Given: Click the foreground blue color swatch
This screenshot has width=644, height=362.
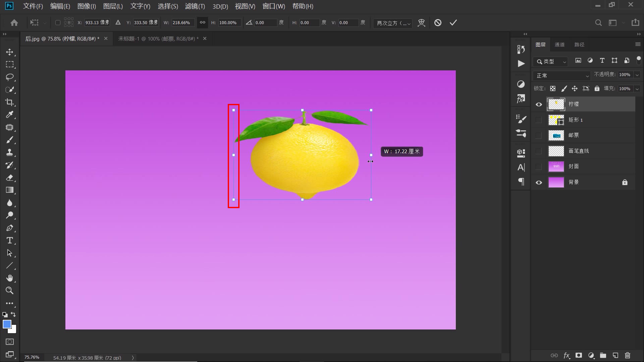Looking at the screenshot, I should coord(7,324).
